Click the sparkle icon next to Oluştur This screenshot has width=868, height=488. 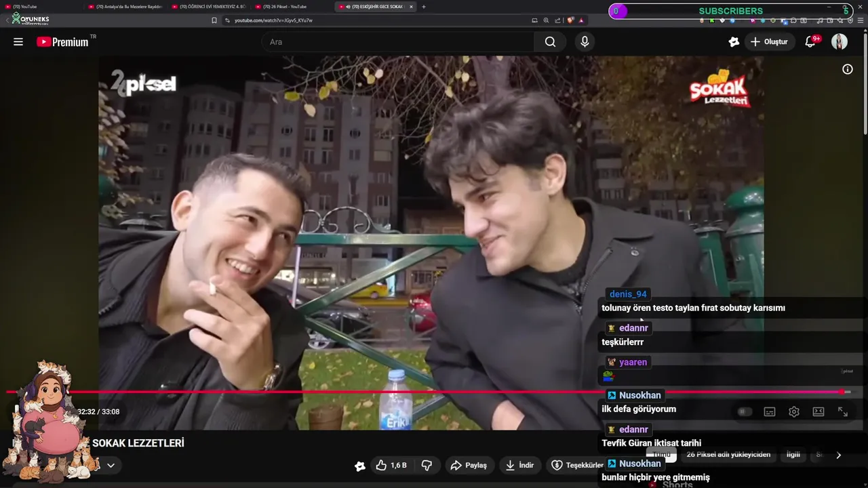pyautogui.click(x=734, y=42)
